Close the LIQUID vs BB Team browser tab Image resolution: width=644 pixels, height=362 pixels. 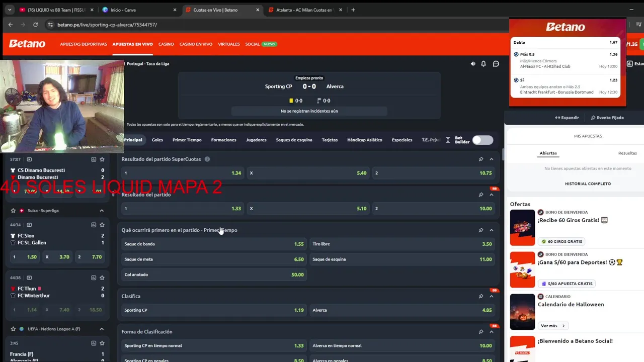(93, 10)
